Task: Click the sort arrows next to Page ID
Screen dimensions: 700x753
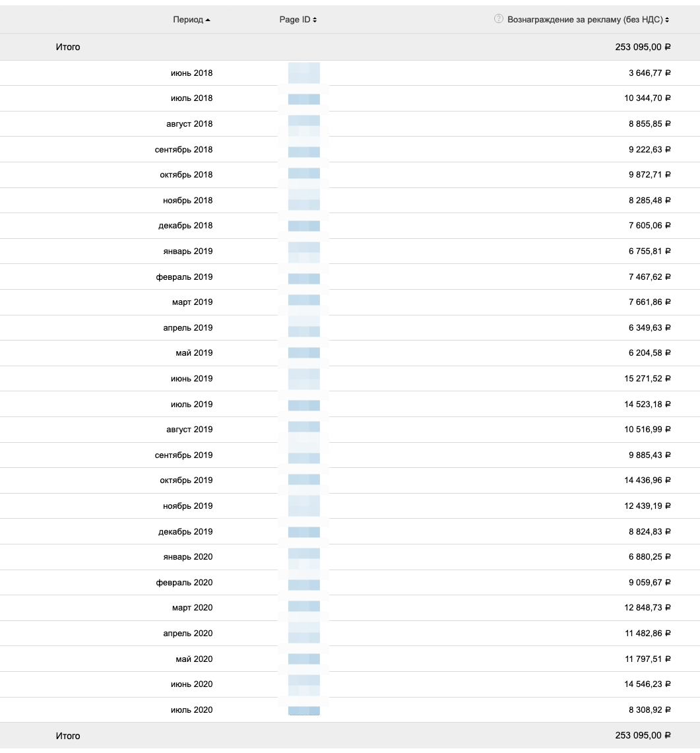Action: click(x=315, y=20)
